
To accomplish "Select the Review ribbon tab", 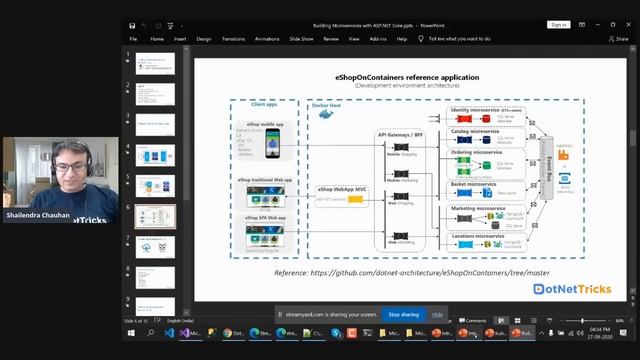I will [x=331, y=39].
